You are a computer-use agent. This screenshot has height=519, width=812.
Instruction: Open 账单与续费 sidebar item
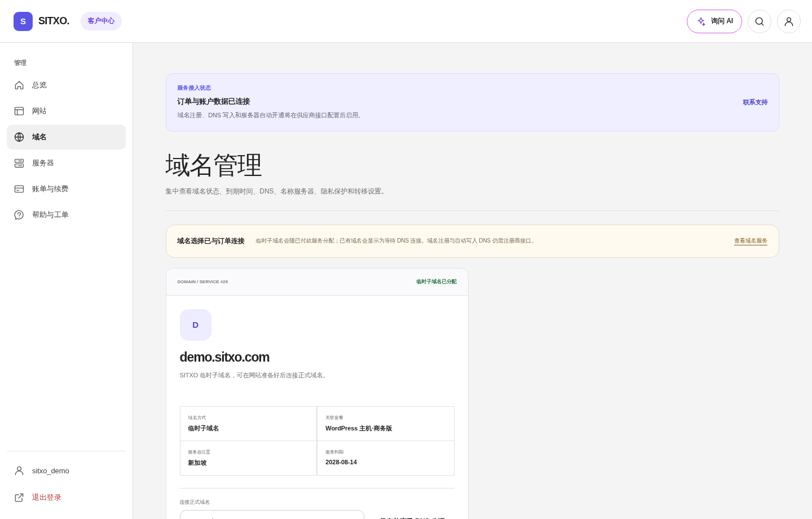coord(66,189)
